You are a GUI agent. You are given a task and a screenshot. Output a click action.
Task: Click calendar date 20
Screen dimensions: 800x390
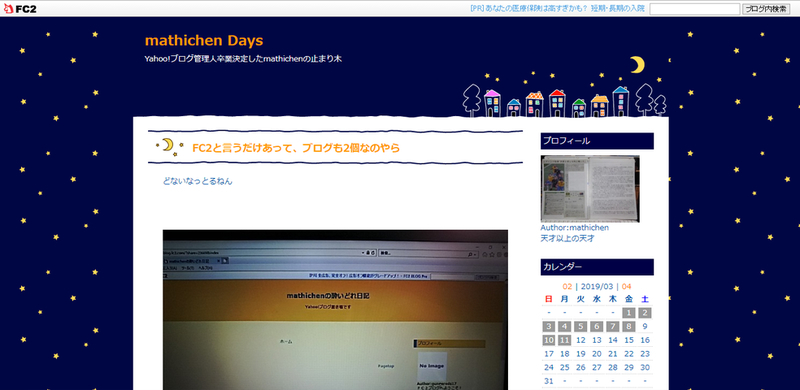(597, 354)
